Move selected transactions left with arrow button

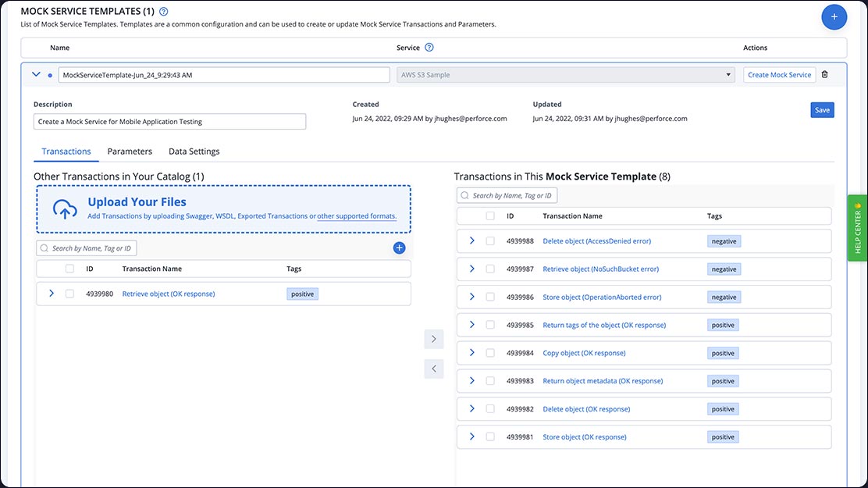click(434, 369)
